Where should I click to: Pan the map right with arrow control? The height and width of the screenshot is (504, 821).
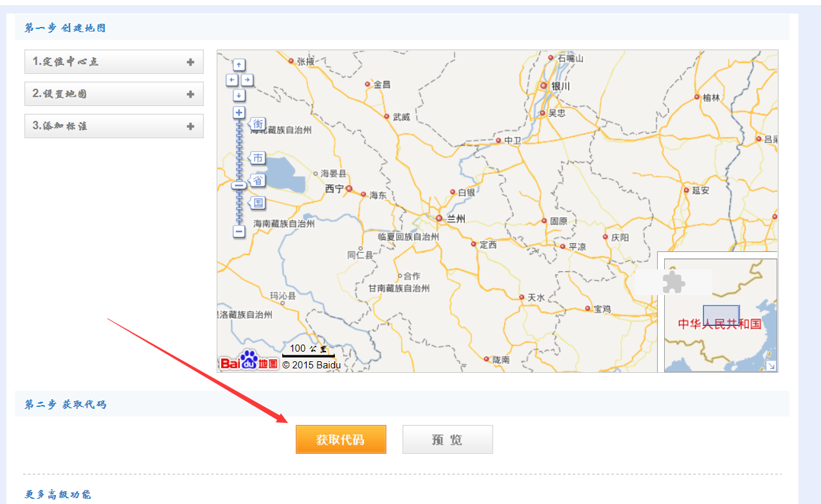[247, 80]
